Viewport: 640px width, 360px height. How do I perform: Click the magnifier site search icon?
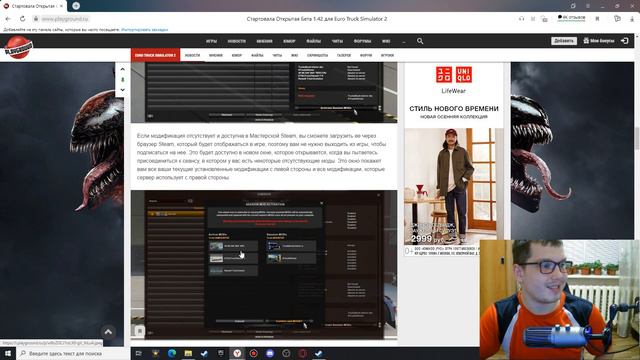[420, 41]
